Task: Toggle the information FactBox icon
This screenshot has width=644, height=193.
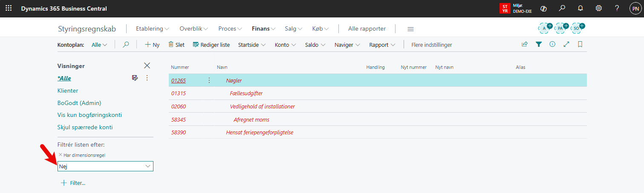Action: [552, 44]
